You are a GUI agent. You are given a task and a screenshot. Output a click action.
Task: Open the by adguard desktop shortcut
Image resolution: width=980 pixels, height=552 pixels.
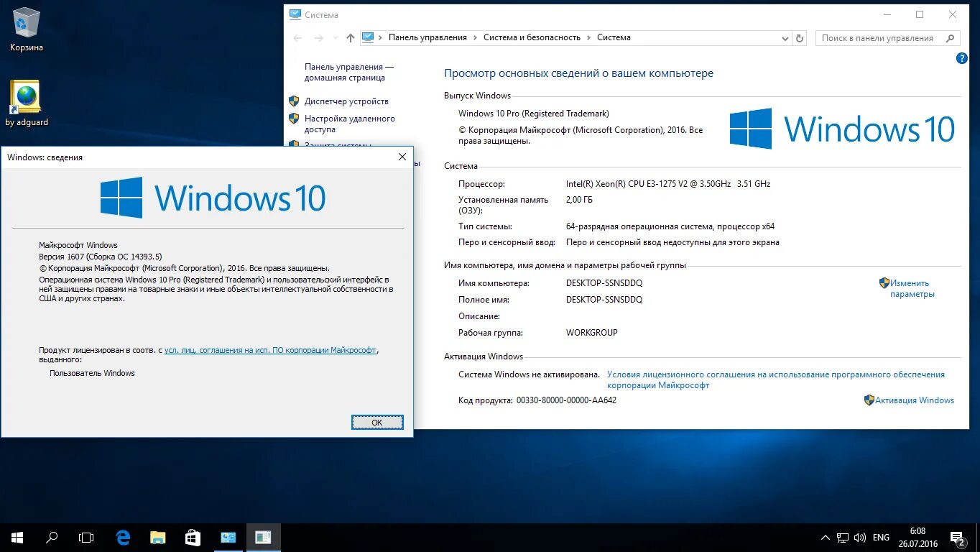(x=27, y=103)
